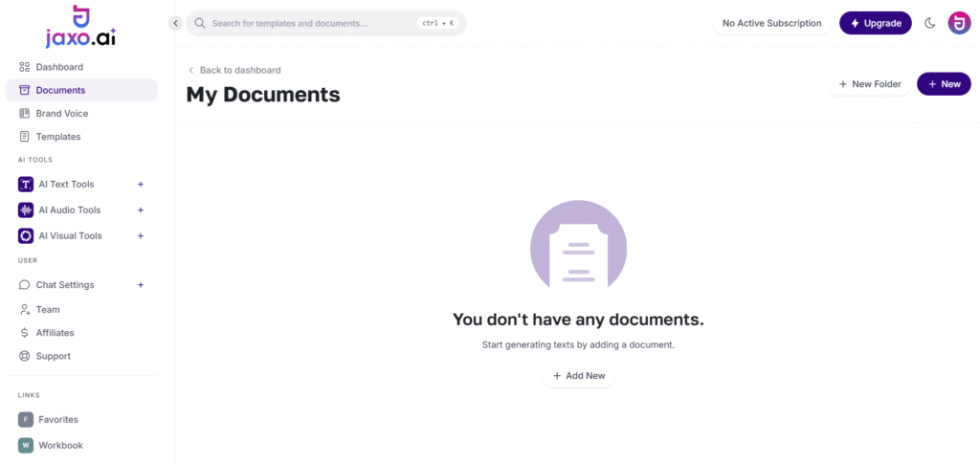Viewport: 980px width, 464px height.
Task: Click the Templates page icon
Action: coord(24,136)
